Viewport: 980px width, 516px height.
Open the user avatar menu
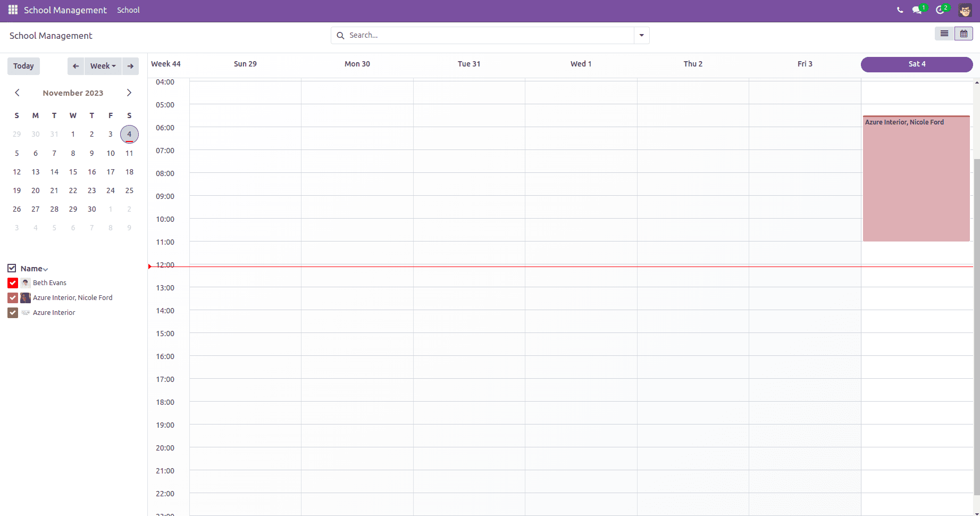(x=965, y=10)
